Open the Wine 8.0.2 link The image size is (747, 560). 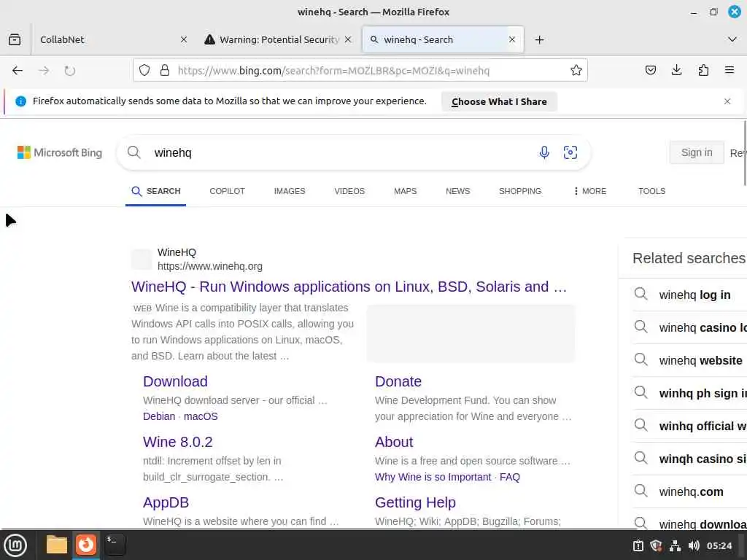178,442
